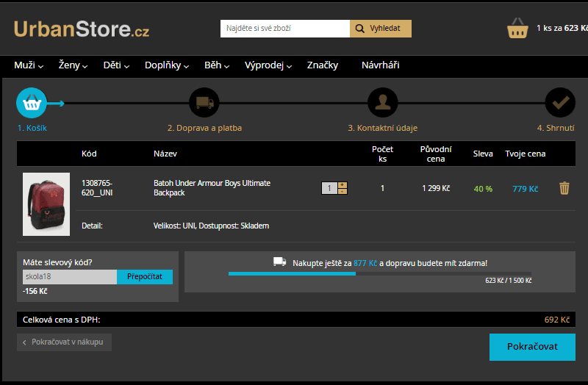Expand the Muži menu
588x385 pixels.
(29, 65)
